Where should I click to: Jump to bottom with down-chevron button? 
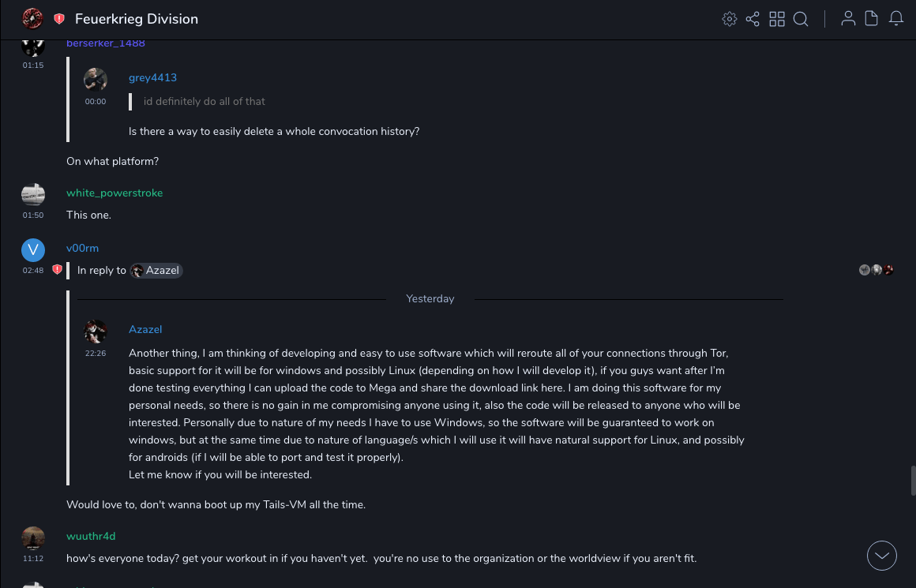tap(882, 556)
